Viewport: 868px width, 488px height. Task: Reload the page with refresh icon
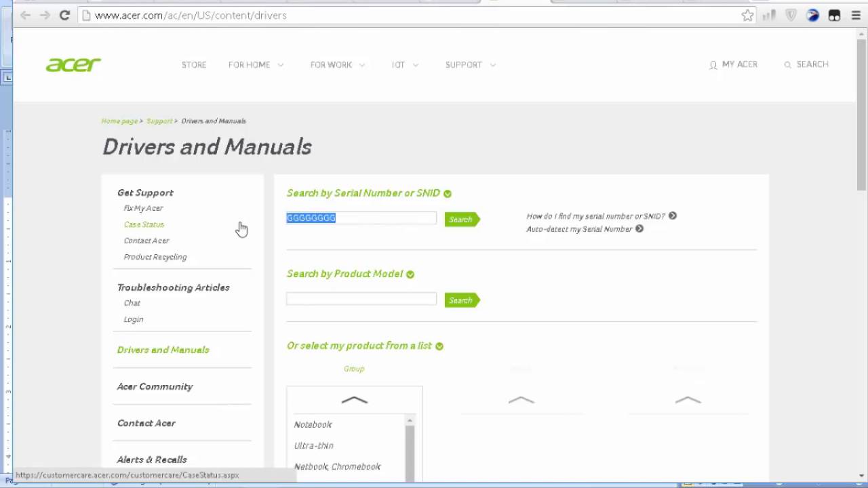click(x=64, y=15)
